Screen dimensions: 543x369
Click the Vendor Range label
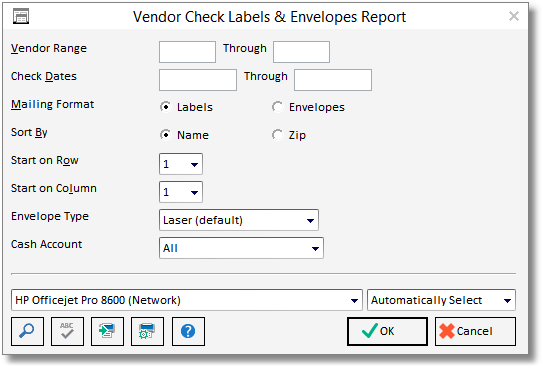[x=49, y=48]
